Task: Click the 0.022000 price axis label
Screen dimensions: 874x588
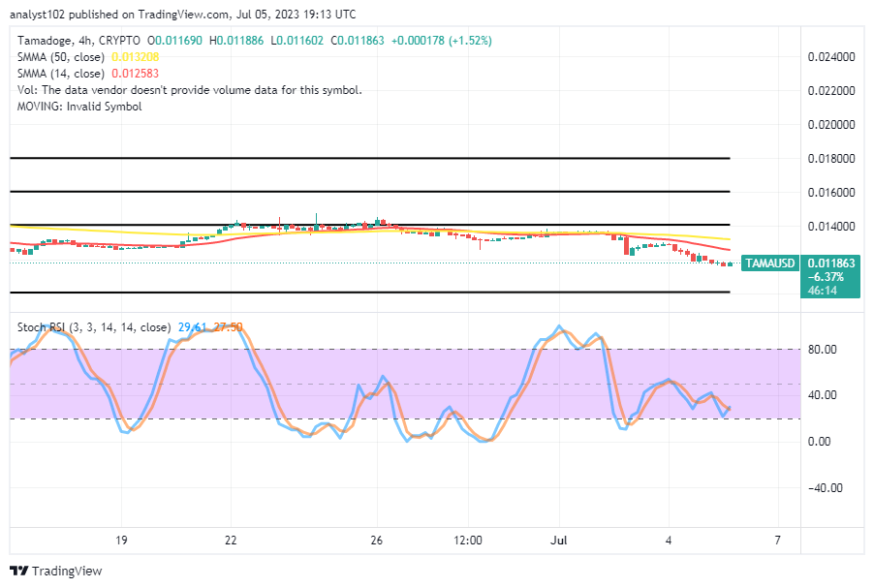Action: tap(831, 91)
